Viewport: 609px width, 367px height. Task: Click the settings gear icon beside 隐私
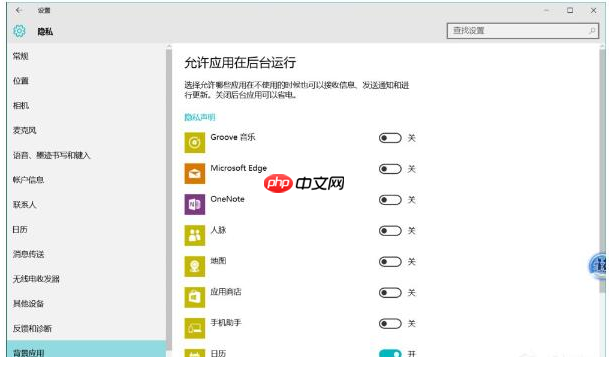tap(19, 31)
